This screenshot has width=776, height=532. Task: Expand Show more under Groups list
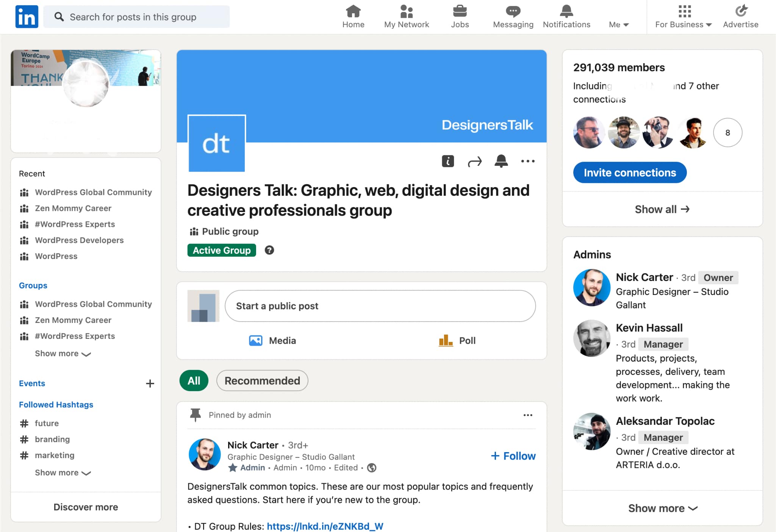click(63, 353)
